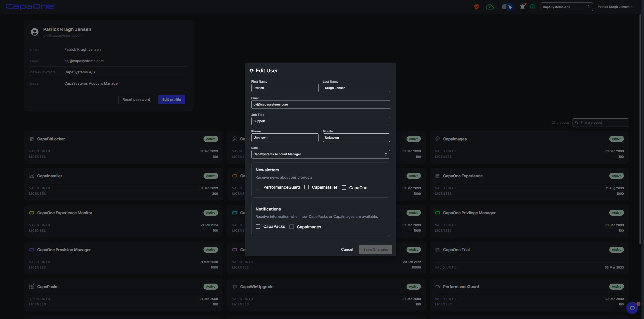Click the CapaOne Trial product icon

(437, 250)
